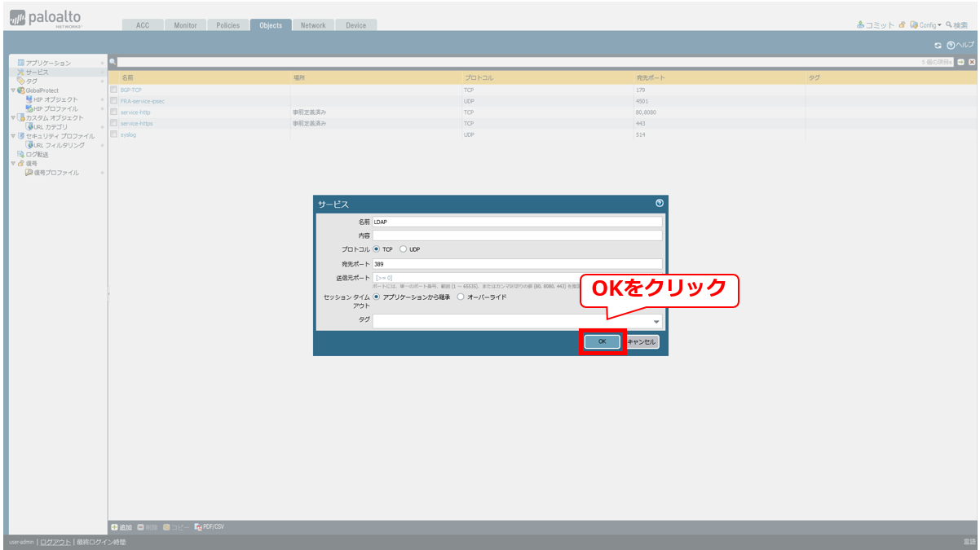Collapse the カスタム オブジェクト tree node
Viewport: 980px width, 550px height.
click(x=12, y=117)
